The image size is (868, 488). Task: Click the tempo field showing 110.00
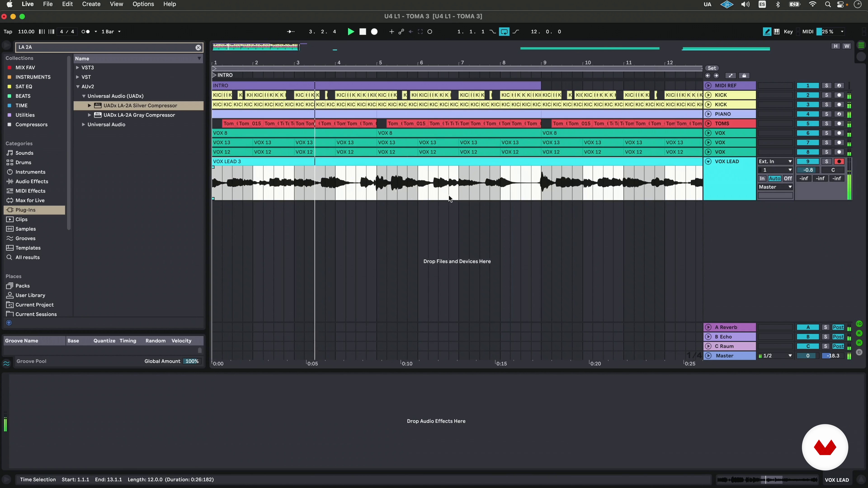tap(26, 32)
